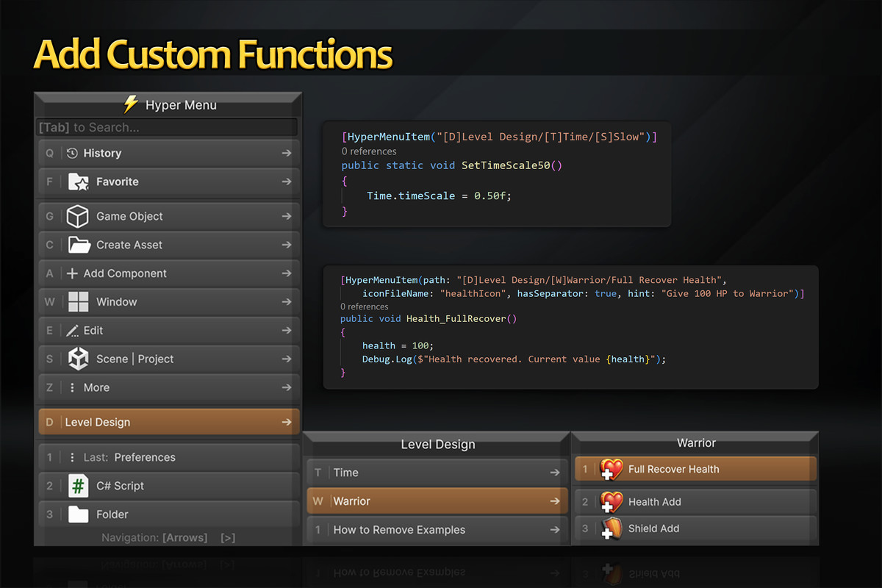This screenshot has height=588, width=882.
Task: Click the Health Add heart icon
Action: click(611, 502)
